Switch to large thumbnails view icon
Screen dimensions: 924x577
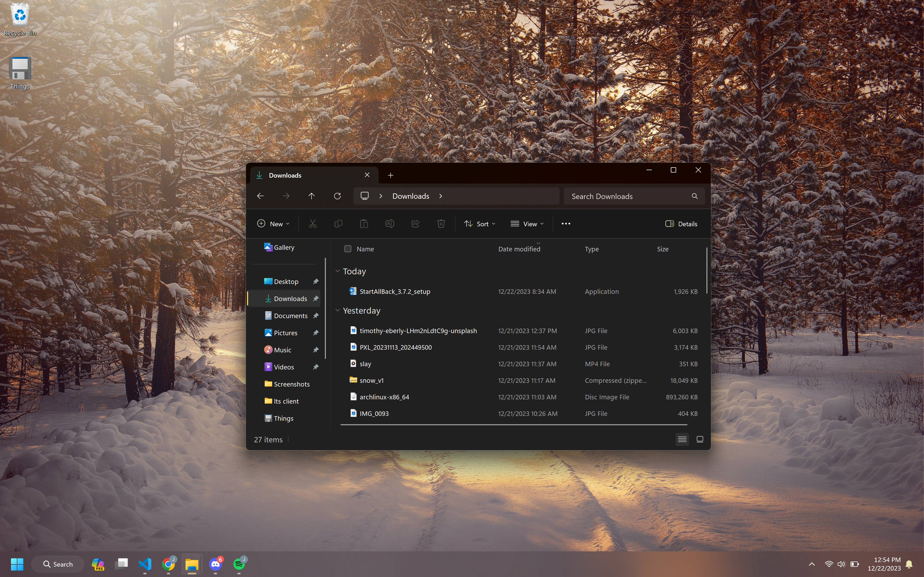coord(699,439)
